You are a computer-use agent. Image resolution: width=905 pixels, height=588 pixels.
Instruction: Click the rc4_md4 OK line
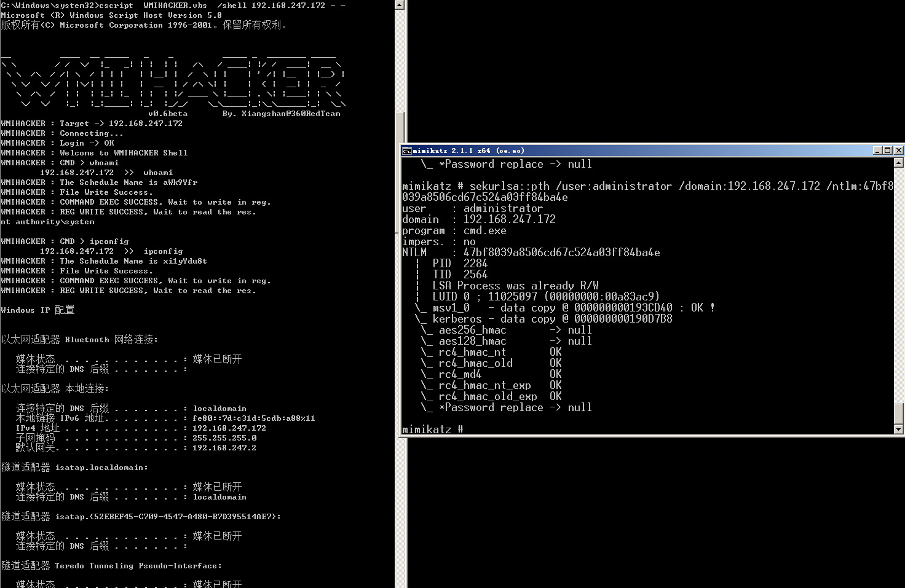(x=491, y=374)
